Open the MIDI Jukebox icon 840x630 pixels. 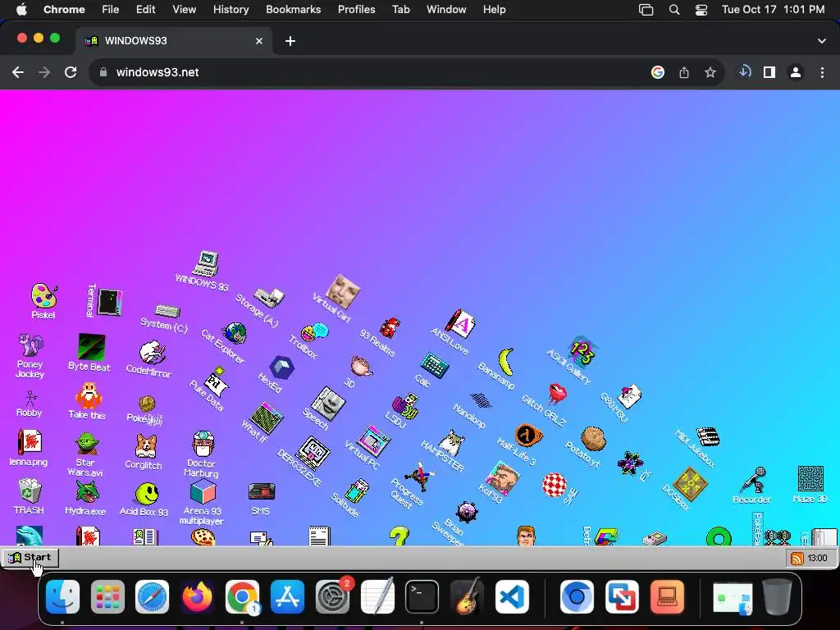pyautogui.click(x=707, y=436)
